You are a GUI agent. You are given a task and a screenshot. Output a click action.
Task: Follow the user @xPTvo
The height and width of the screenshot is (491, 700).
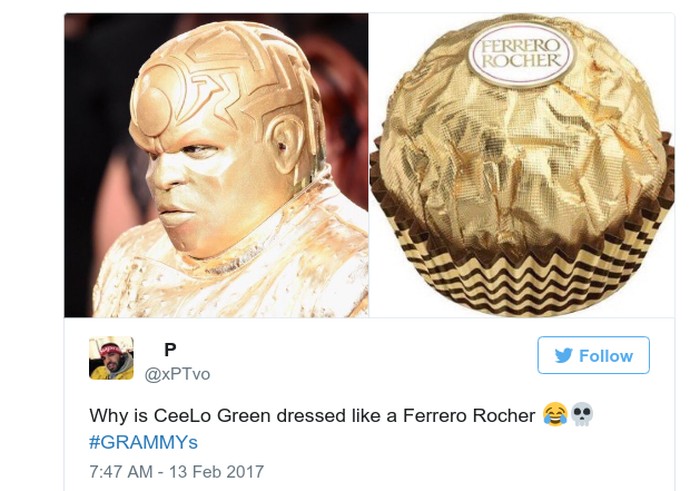[x=593, y=355]
